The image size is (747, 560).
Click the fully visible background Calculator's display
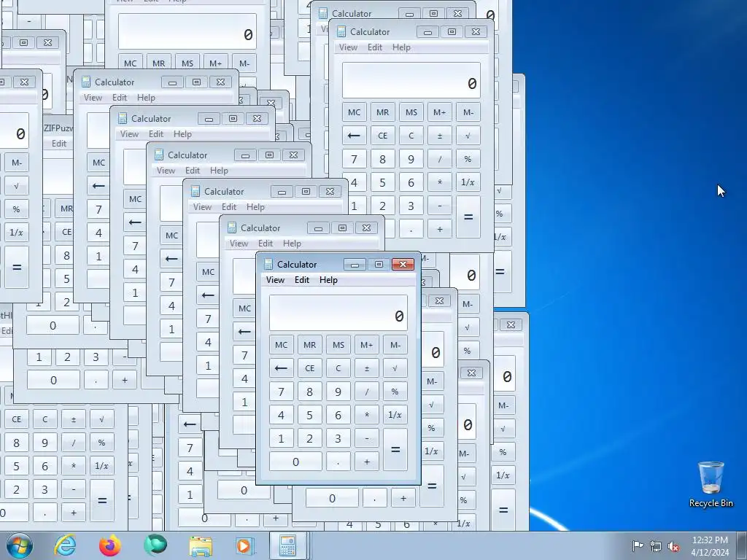click(411, 80)
